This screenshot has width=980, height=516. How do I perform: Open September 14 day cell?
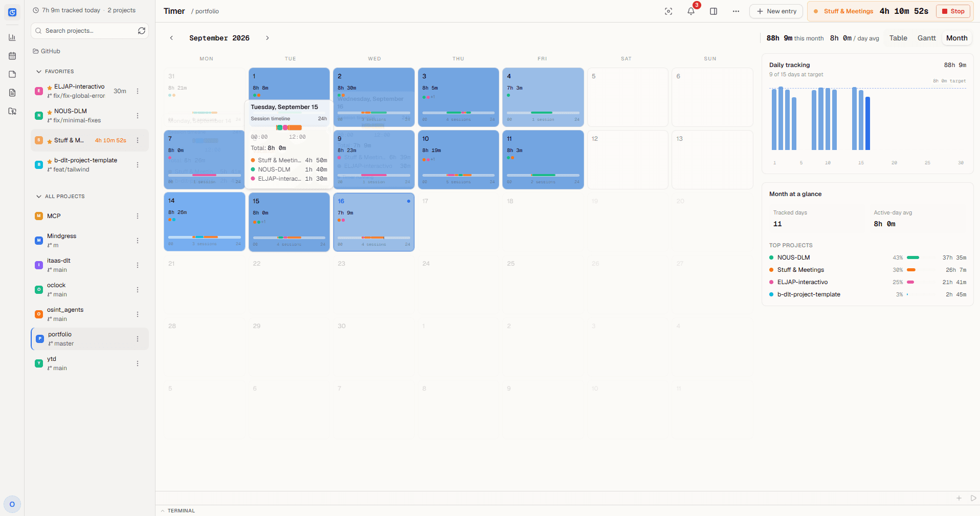(x=205, y=222)
